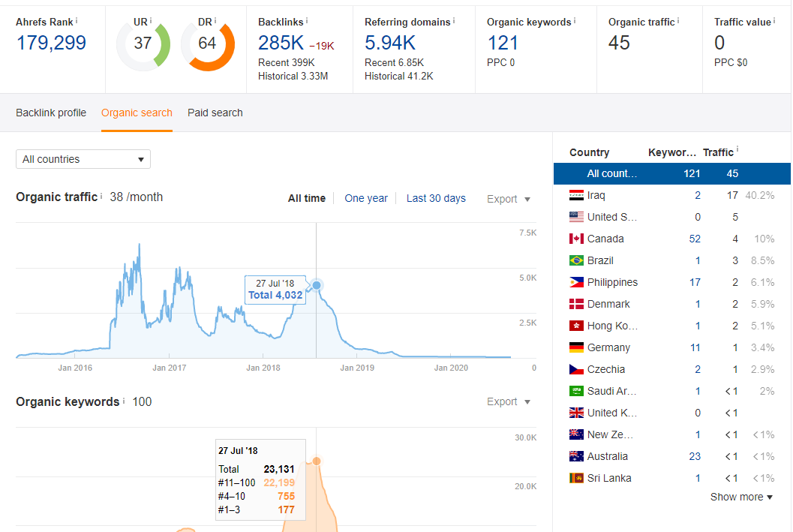Switch to the Paid search tab

[215, 113]
